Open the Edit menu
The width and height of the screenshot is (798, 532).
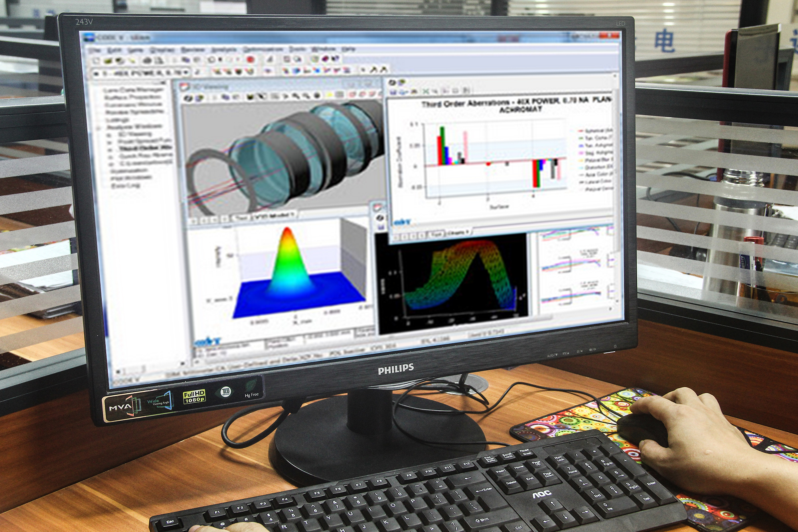(x=115, y=50)
